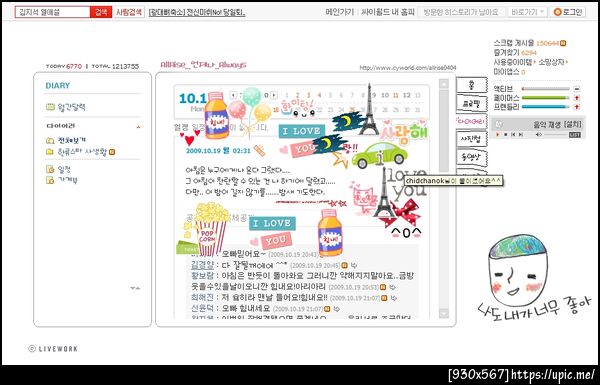Screen dimensions: 600x385
Task: Open the headline link beside 사람검색
Action: pos(197,13)
